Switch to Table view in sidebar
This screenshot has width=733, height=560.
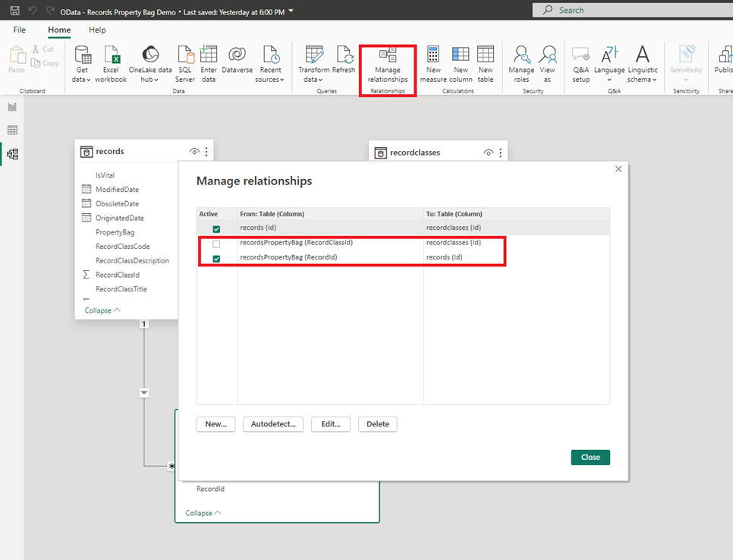(13, 130)
